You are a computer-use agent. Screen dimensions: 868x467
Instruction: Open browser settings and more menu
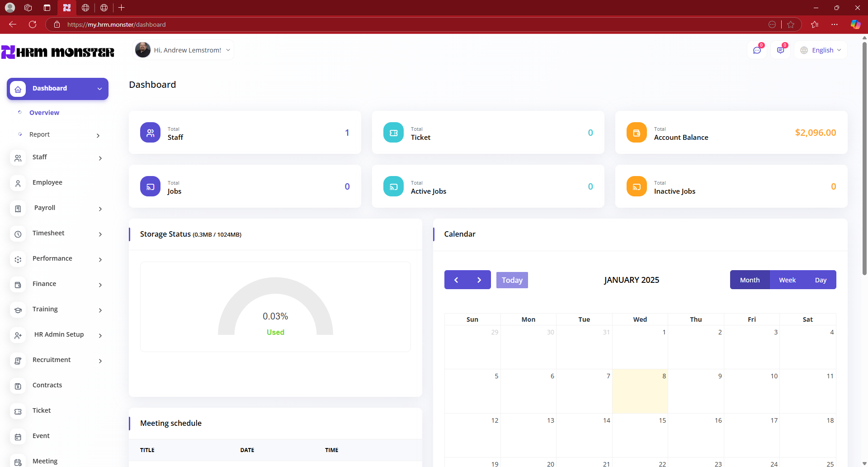coord(835,24)
